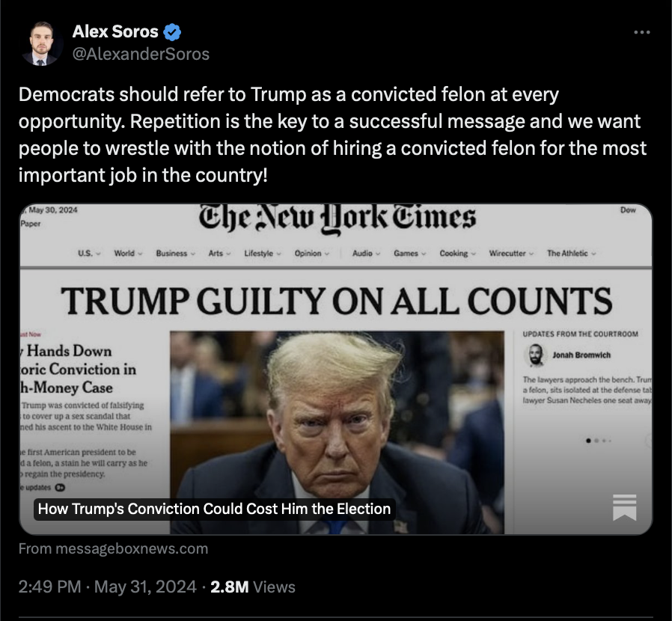Expand the U.S. dropdown in NYT nav
Screen dimensions: 672x621
[x=89, y=254]
